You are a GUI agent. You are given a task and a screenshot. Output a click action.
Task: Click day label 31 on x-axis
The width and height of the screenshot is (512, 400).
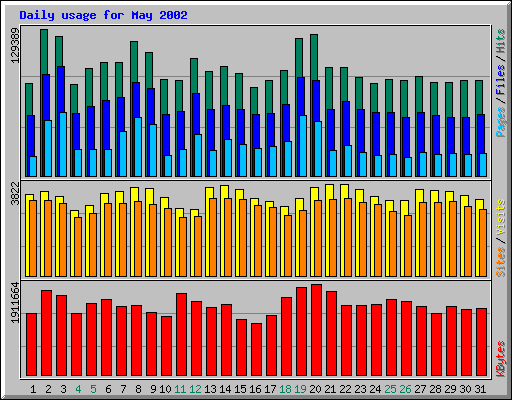480,389
